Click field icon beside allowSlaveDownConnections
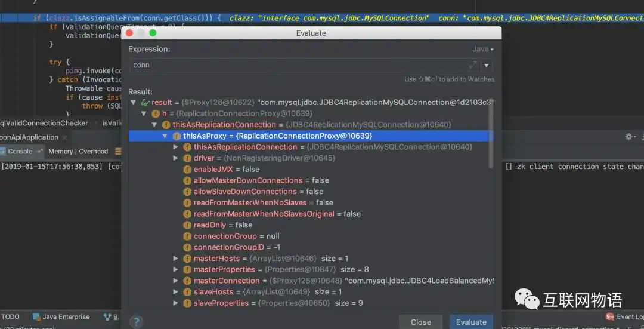Image resolution: width=644 pixels, height=329 pixels. [x=187, y=191]
